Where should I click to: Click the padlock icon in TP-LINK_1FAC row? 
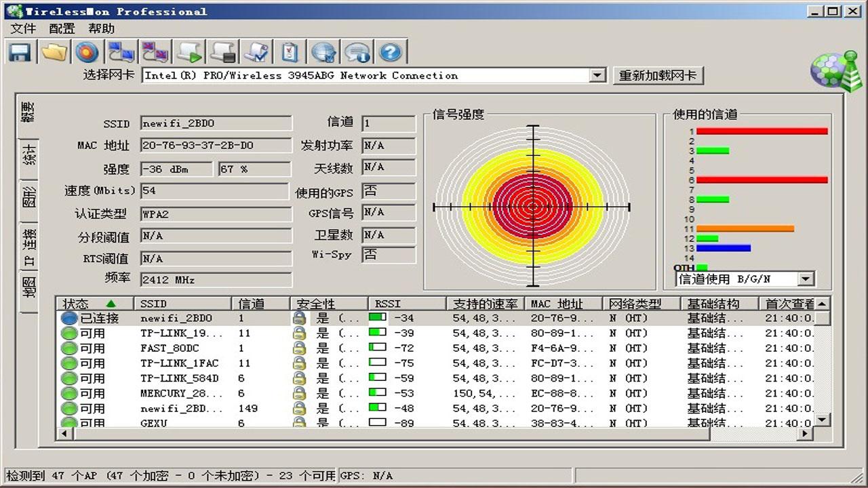tap(299, 363)
